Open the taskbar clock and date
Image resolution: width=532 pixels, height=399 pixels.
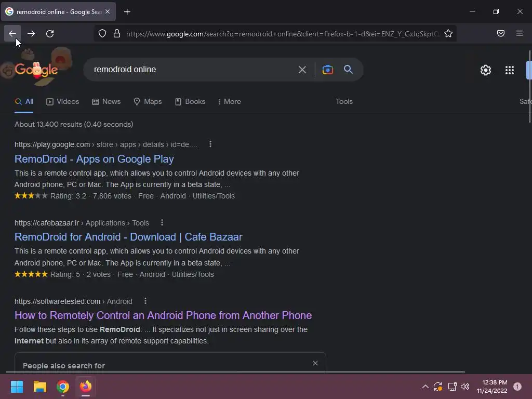pyautogui.click(x=491, y=387)
